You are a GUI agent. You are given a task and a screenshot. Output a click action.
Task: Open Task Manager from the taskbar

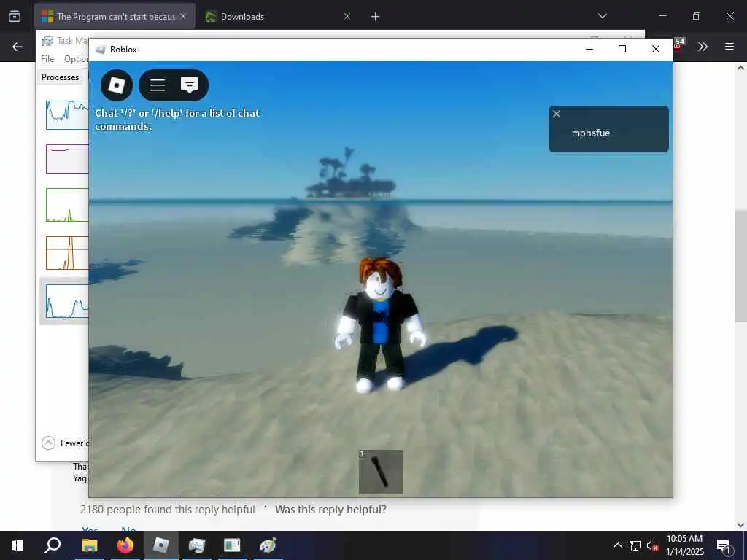pos(196,545)
